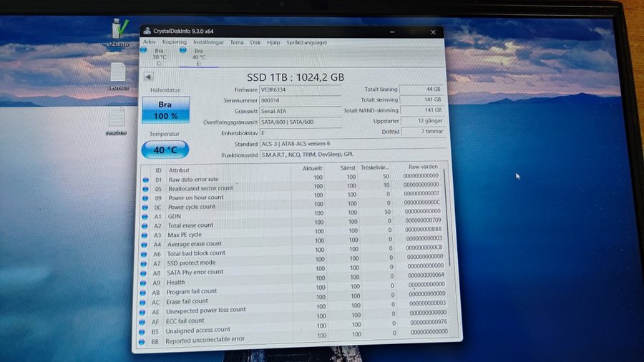Click the Överföringsgränssnitt SATA/600 field

pyautogui.click(x=301, y=122)
